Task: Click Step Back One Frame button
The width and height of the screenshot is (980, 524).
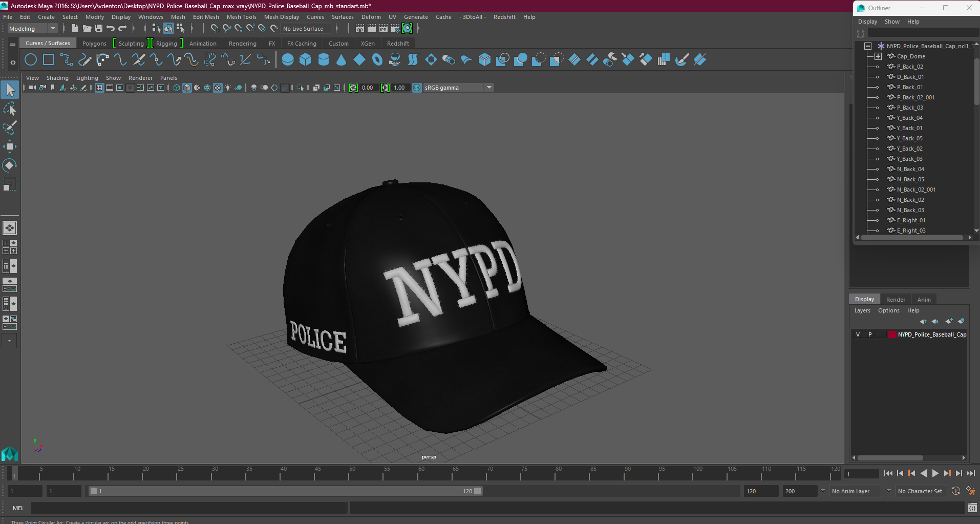Action: point(900,473)
